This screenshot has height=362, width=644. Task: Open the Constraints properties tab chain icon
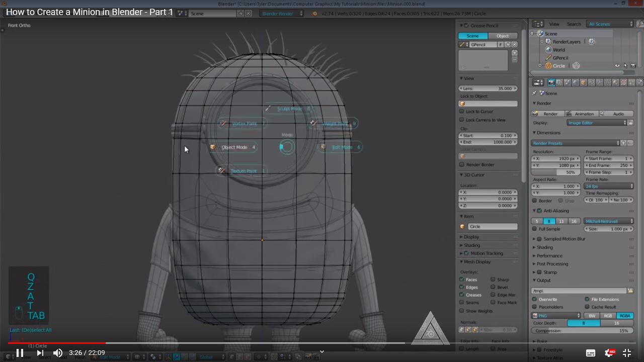click(x=592, y=82)
